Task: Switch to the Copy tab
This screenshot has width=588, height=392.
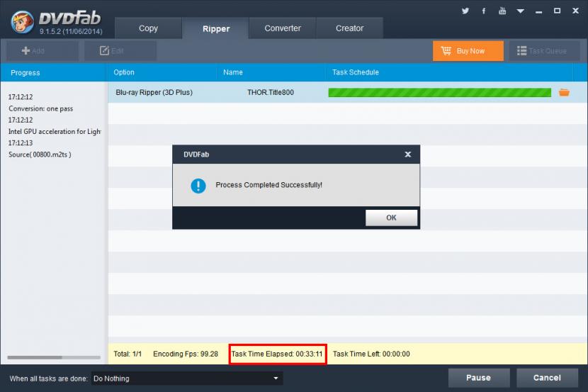Action: [x=149, y=28]
